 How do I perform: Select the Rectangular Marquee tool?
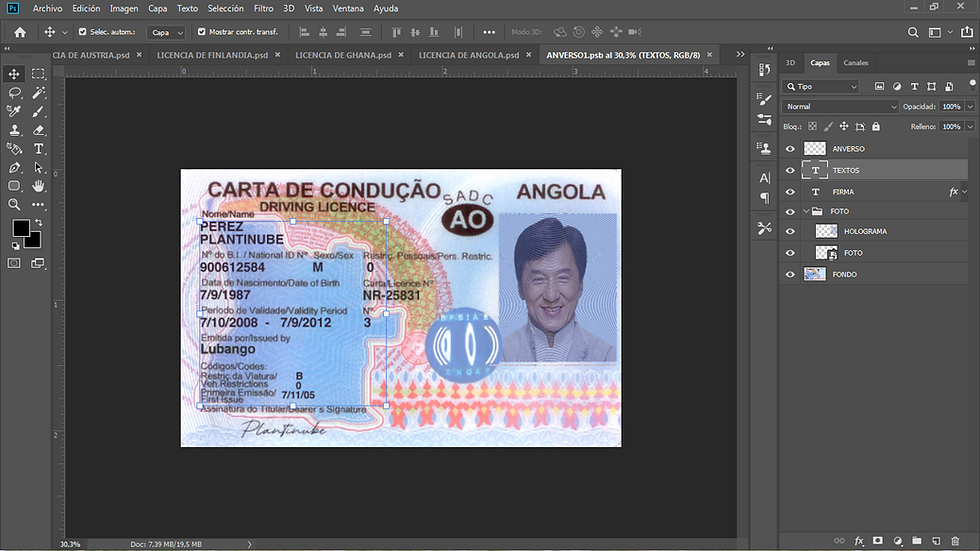click(x=38, y=74)
